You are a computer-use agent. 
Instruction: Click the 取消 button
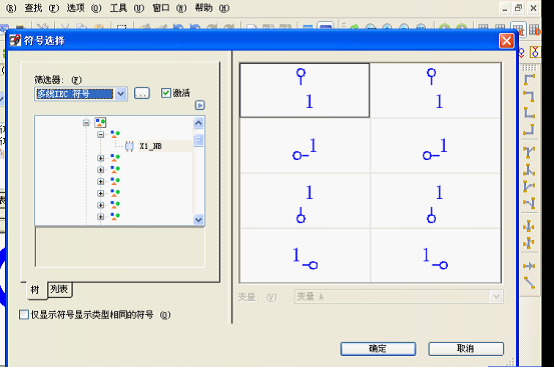point(465,349)
